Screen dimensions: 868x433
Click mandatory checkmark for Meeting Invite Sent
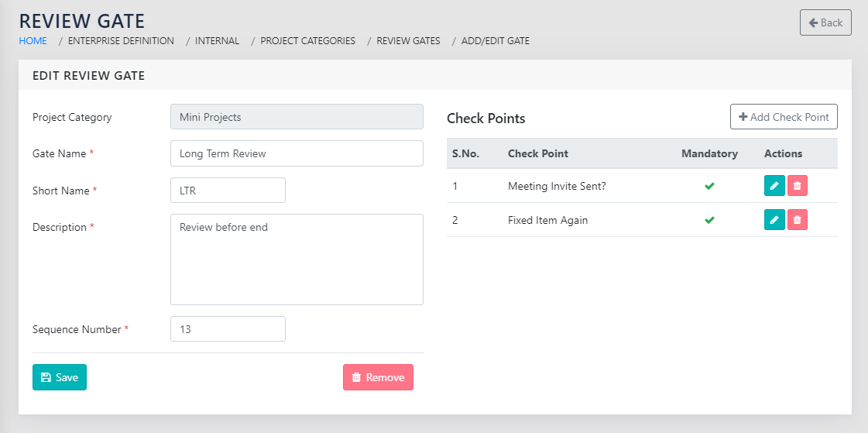click(x=709, y=186)
